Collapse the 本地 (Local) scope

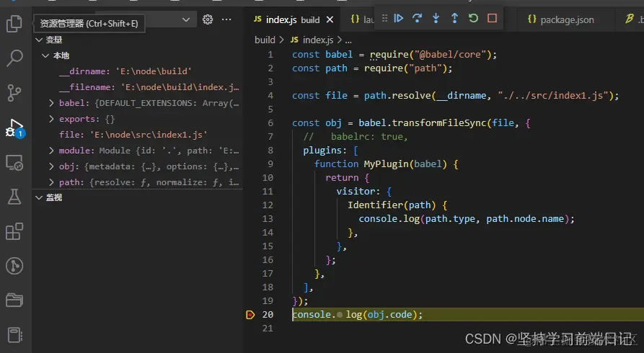click(x=45, y=55)
